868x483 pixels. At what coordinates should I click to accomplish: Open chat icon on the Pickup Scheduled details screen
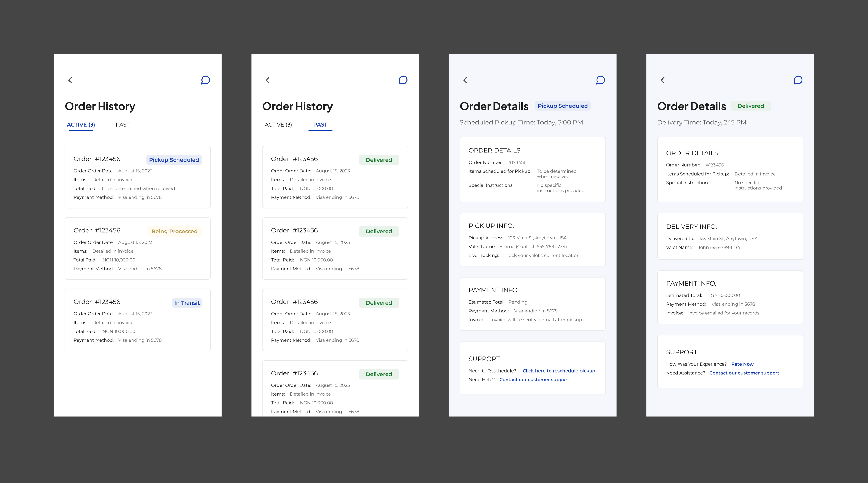[x=600, y=80]
